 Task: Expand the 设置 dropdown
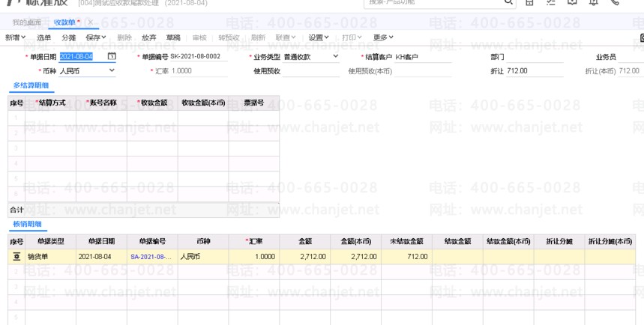[x=319, y=37]
